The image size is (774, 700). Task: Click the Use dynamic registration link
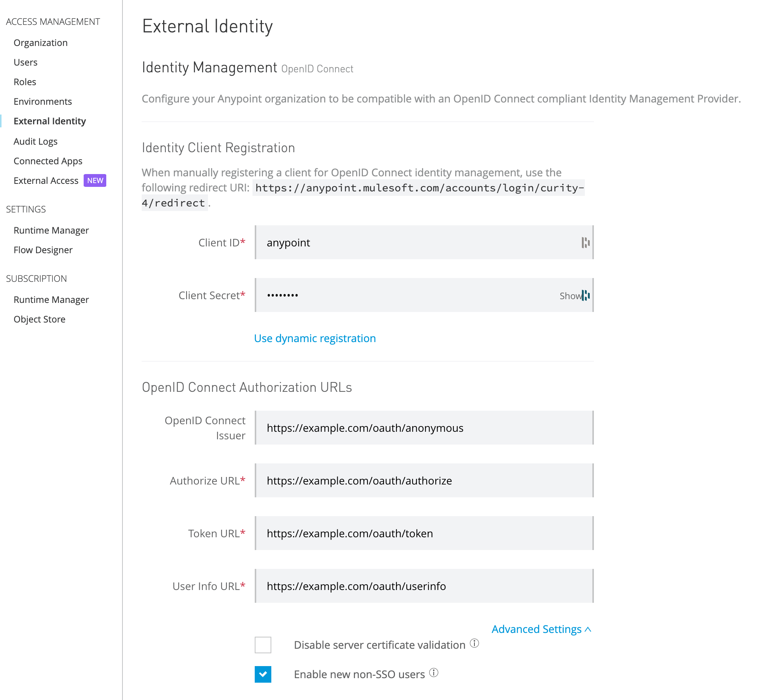tap(315, 338)
